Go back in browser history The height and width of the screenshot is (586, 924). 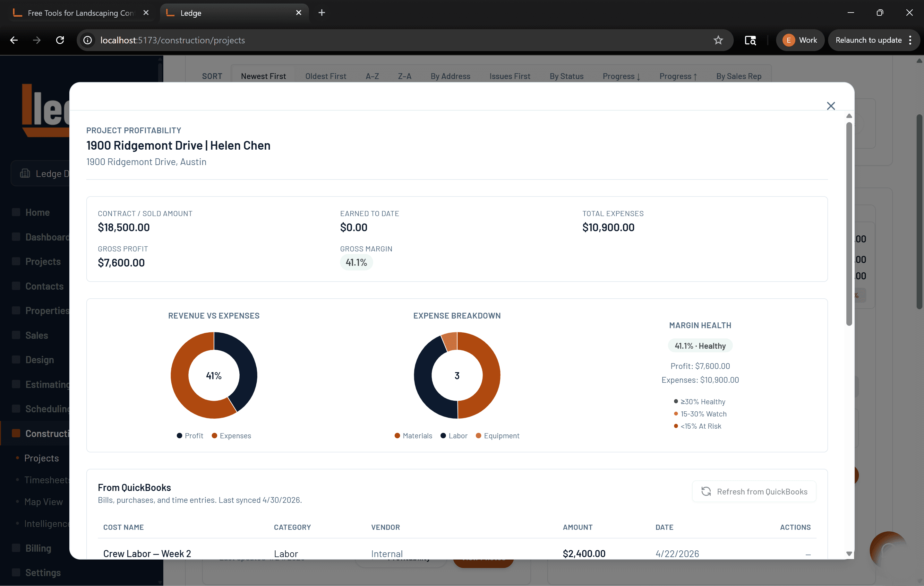click(14, 40)
